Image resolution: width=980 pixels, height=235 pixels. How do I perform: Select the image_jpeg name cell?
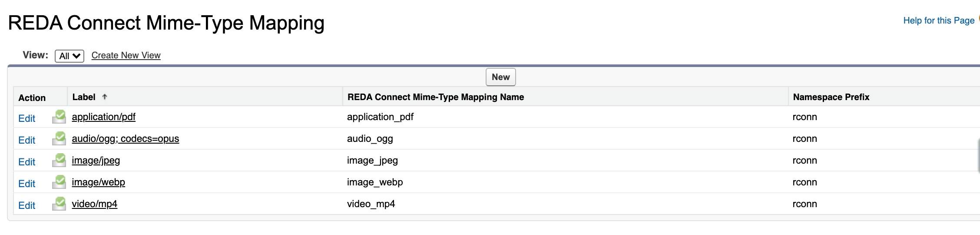click(372, 160)
